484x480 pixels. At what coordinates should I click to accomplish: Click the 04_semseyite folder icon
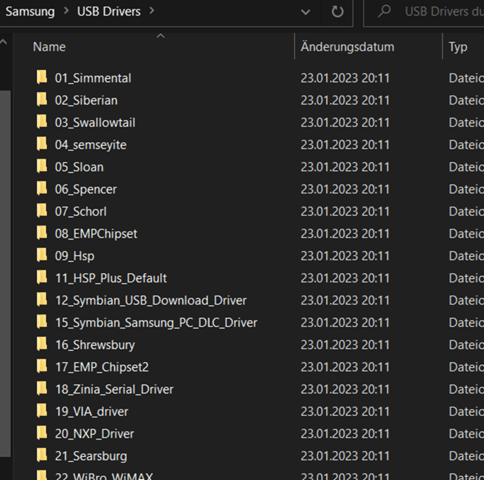pyautogui.click(x=42, y=144)
